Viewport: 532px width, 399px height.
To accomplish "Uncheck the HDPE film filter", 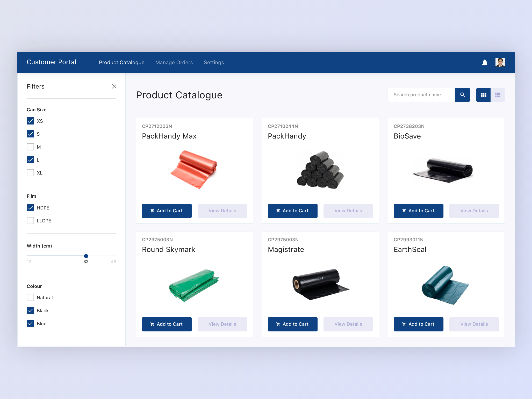I will pos(30,208).
